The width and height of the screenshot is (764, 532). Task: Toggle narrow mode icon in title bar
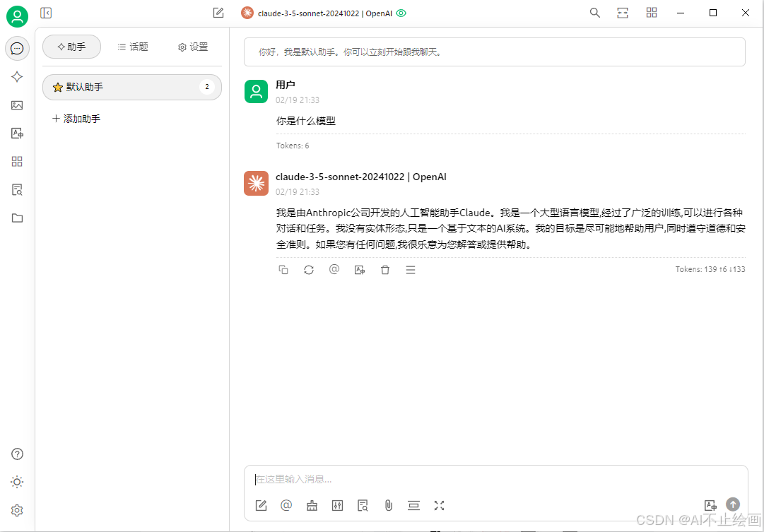623,13
